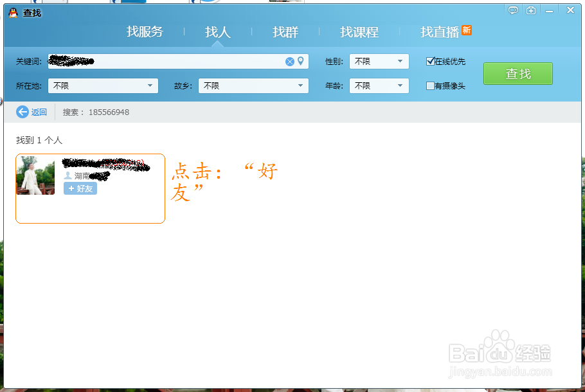Click the back arrow icon beside 返回

click(x=21, y=111)
